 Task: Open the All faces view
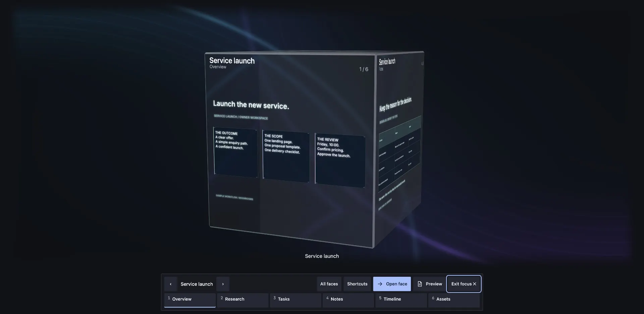[329, 284]
